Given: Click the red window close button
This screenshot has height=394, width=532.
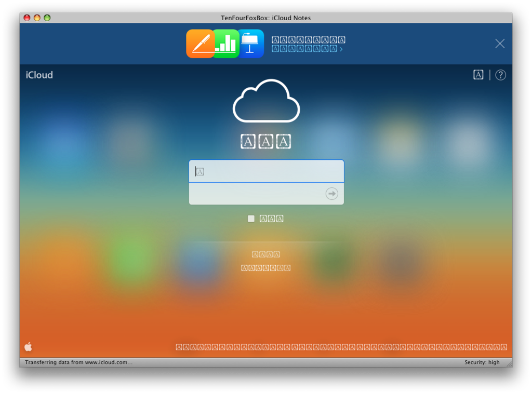Looking at the screenshot, I should [27, 18].
